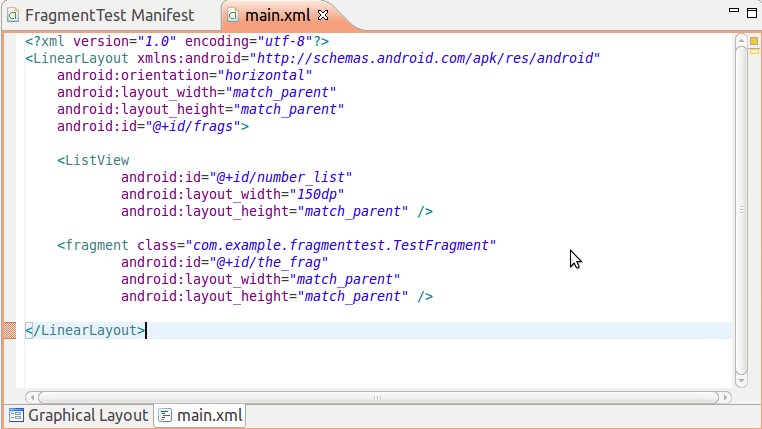Click the schemas.android.com namespace URL value
Screen dimensions: 762x429
pyautogui.click(x=425, y=58)
